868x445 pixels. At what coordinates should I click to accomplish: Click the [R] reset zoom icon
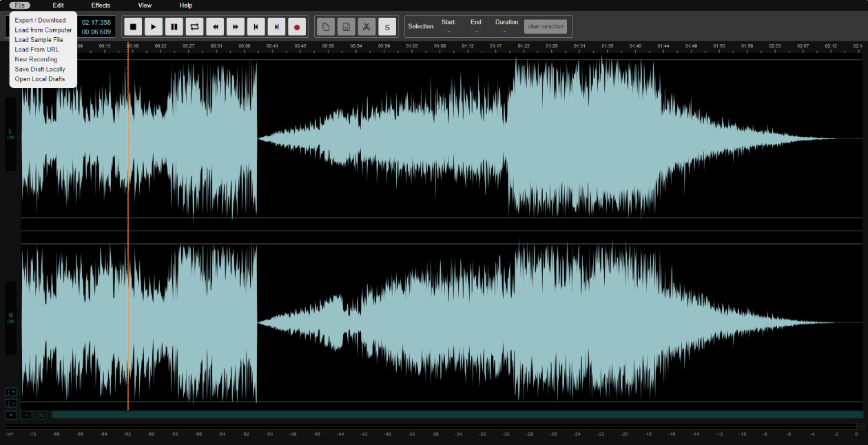(x=41, y=415)
